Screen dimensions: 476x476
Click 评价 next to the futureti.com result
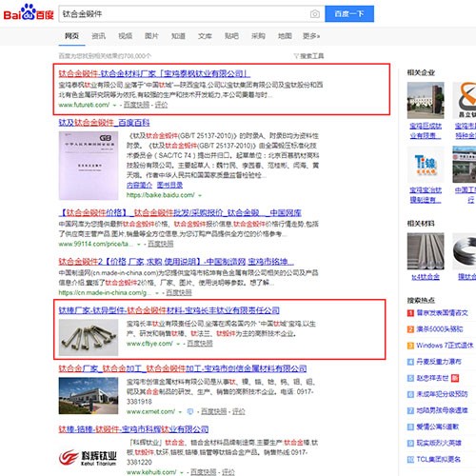point(161,105)
